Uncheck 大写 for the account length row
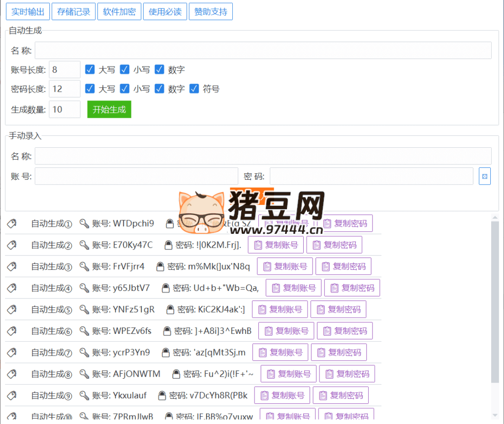This screenshot has width=504, height=424. click(x=90, y=69)
